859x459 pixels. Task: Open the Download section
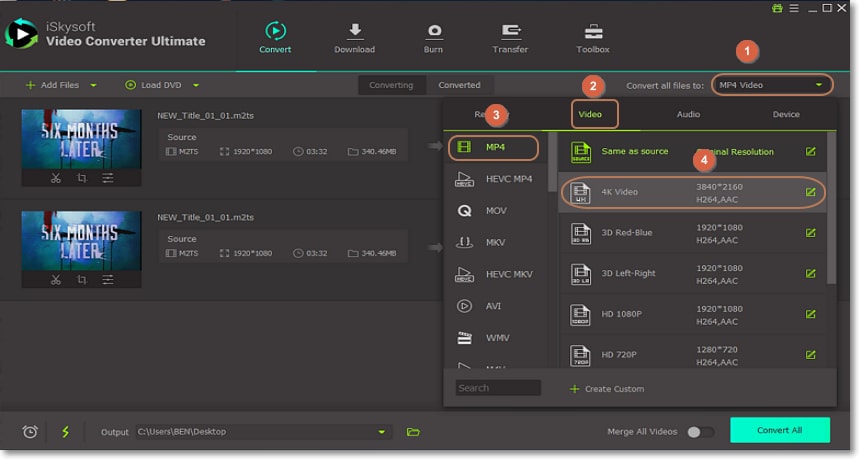[x=354, y=38]
